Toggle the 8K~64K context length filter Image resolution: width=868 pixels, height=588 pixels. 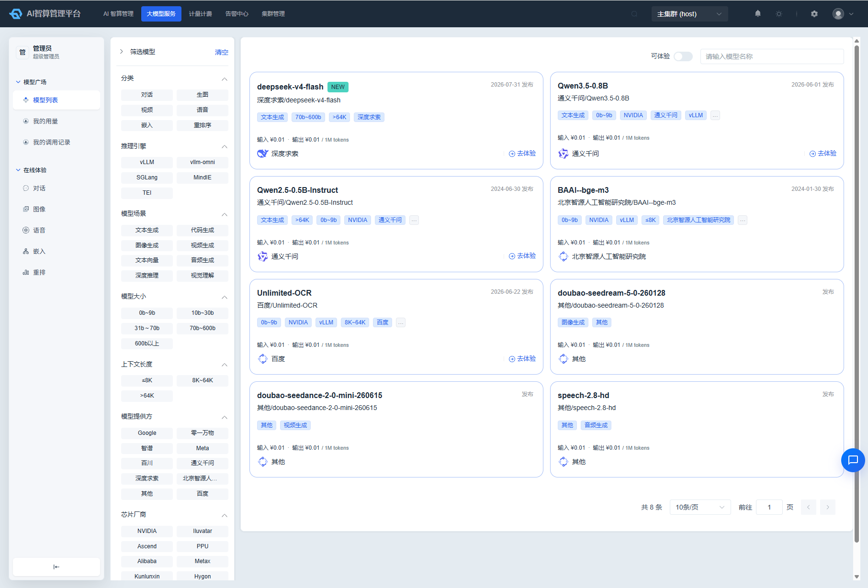203,380
